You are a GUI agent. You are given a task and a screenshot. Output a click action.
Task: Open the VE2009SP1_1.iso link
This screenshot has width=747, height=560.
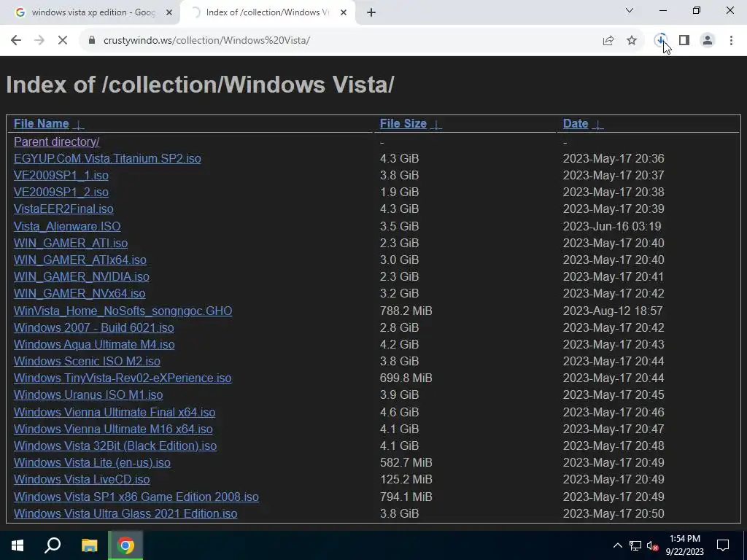click(61, 176)
